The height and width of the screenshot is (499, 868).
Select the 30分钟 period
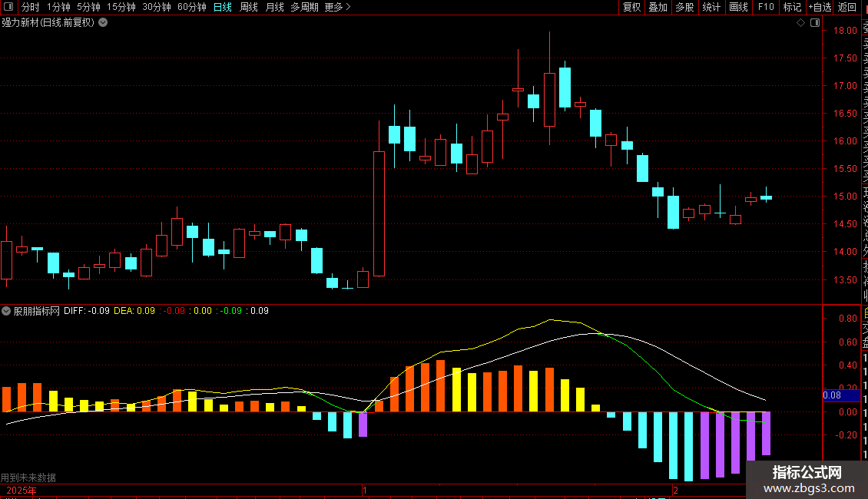click(x=157, y=7)
